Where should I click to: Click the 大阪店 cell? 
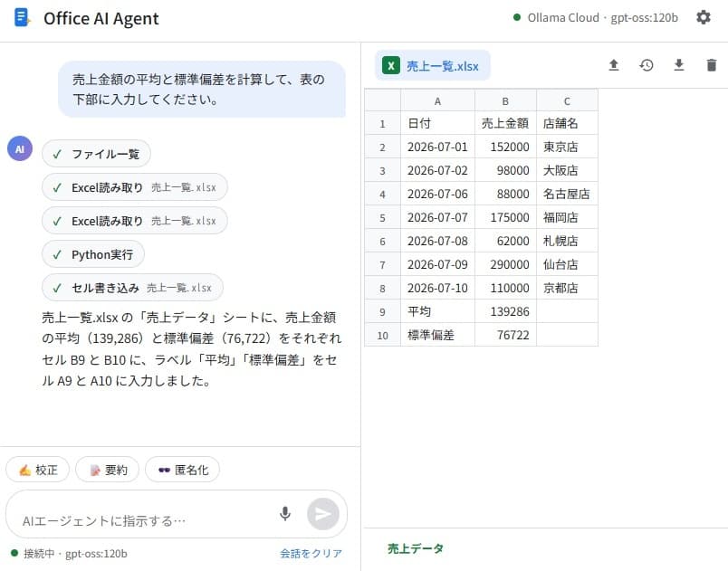567,171
